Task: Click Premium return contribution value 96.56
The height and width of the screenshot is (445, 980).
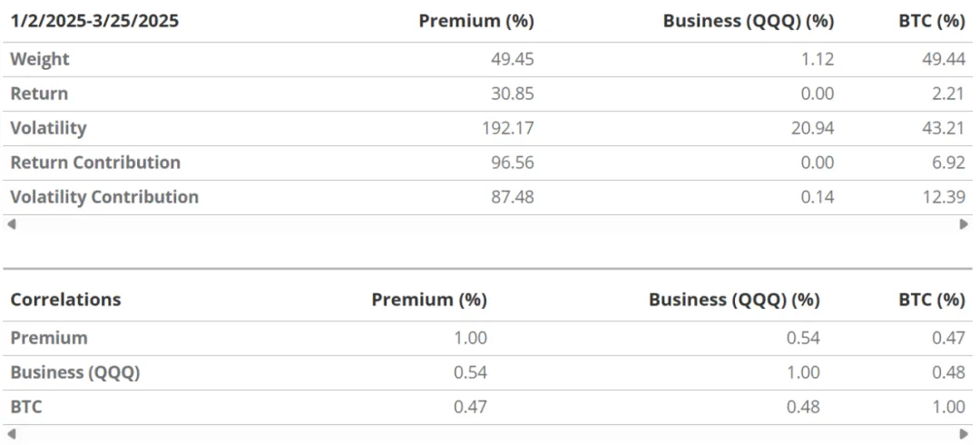Action: (513, 163)
